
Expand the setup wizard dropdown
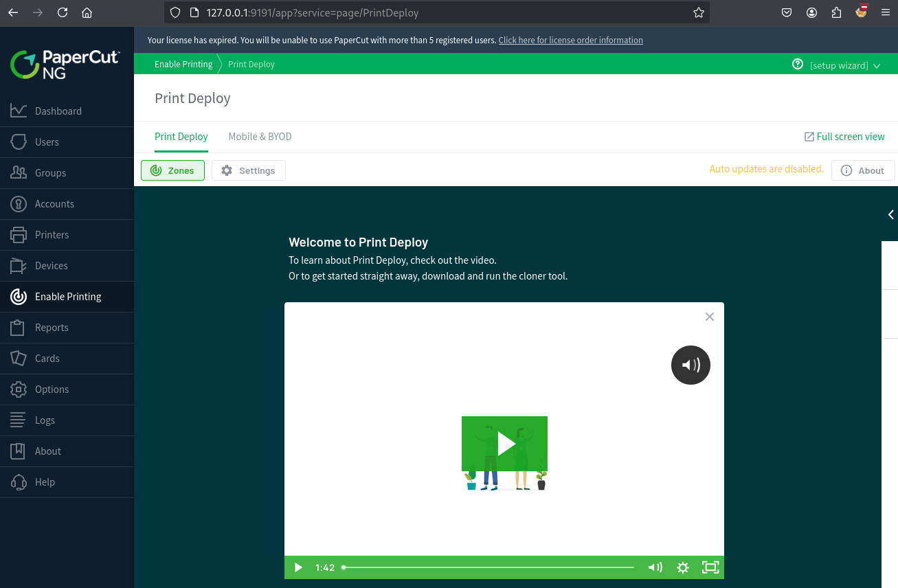pos(845,65)
